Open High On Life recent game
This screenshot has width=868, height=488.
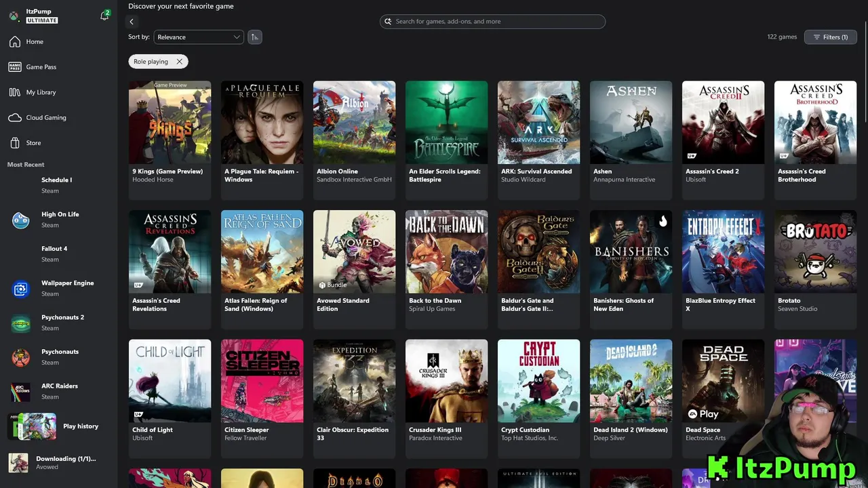coord(58,220)
